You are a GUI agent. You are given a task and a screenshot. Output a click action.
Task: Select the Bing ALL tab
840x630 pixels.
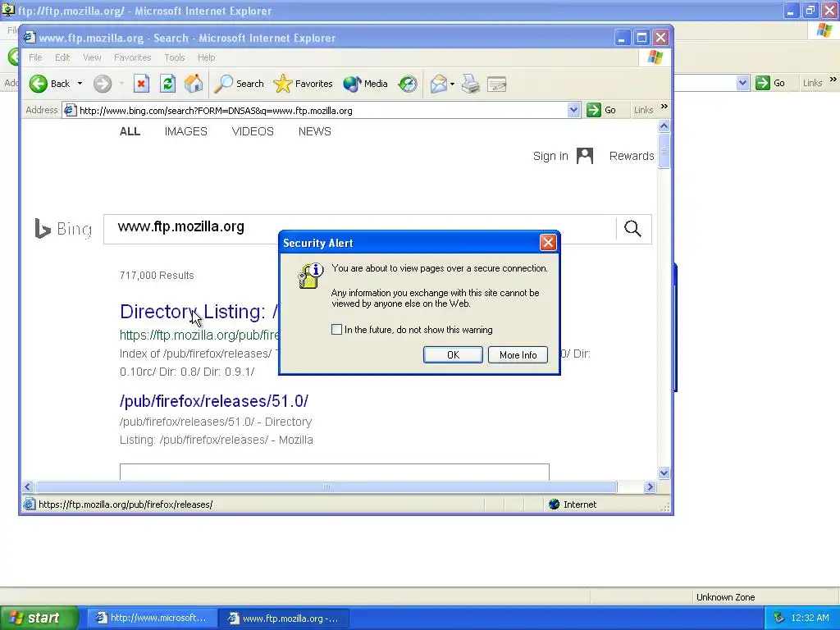[x=130, y=131]
